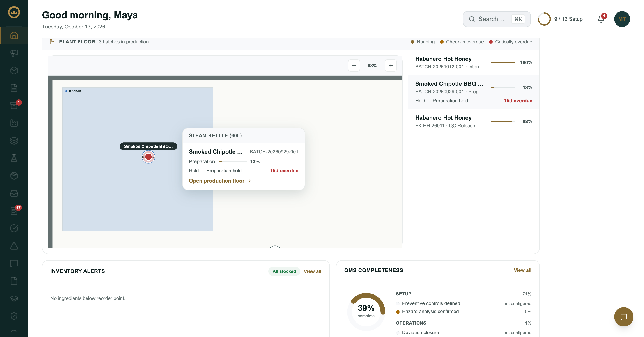Screen dimensions: 644x337
Task: Open the lab flask sidebar icon
Action: pyautogui.click(x=14, y=158)
